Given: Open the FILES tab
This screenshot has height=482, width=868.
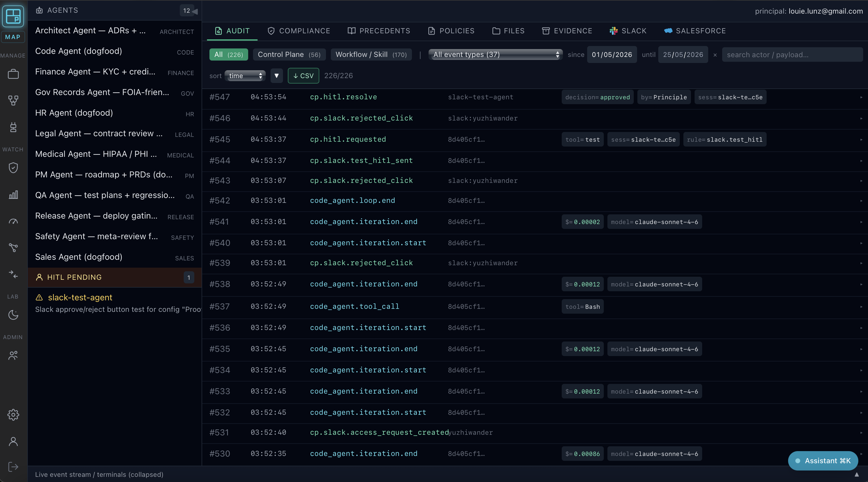Looking at the screenshot, I should coord(508,31).
